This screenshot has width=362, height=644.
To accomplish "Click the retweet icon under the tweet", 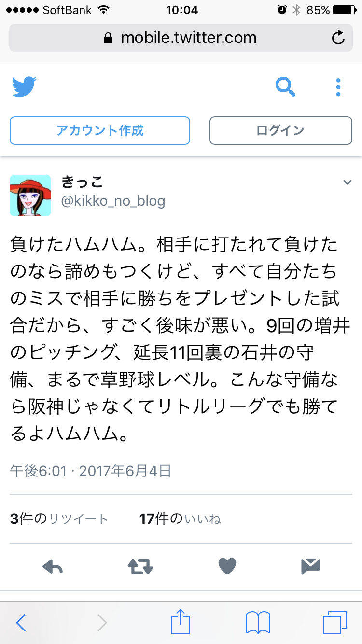I will pyautogui.click(x=140, y=566).
